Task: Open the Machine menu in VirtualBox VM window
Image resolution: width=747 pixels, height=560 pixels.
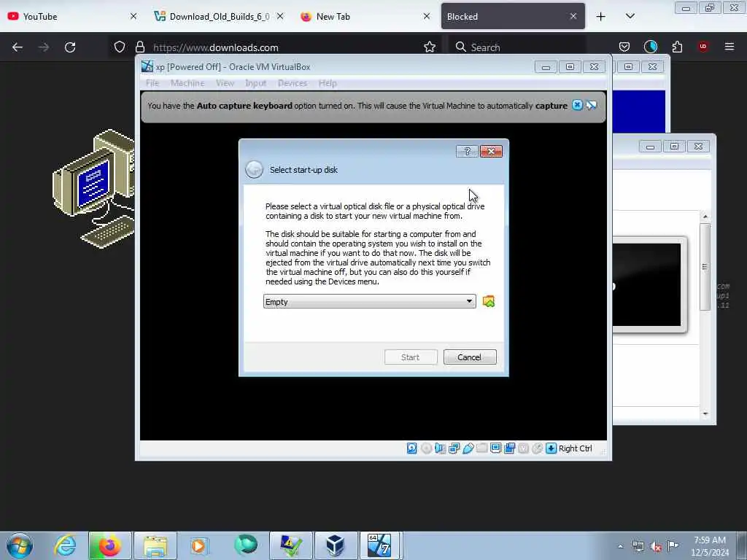Action: pyautogui.click(x=187, y=83)
